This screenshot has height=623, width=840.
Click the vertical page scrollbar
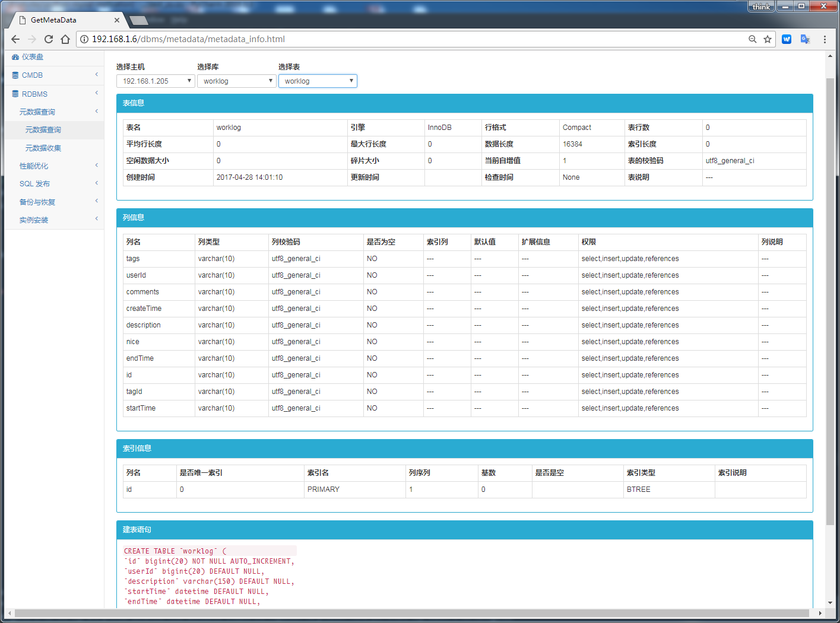830,301
